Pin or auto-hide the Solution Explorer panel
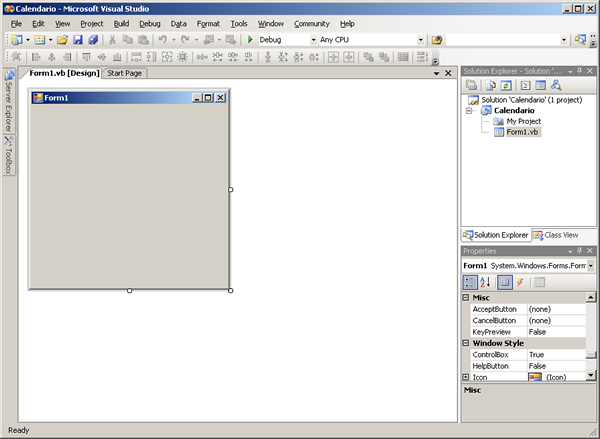The image size is (600, 439). click(579, 71)
